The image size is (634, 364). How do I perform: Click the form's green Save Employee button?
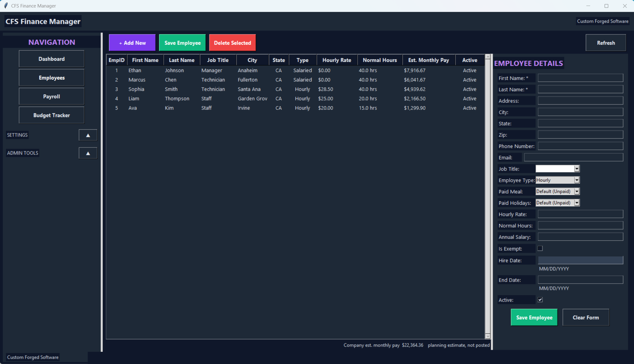point(534,317)
